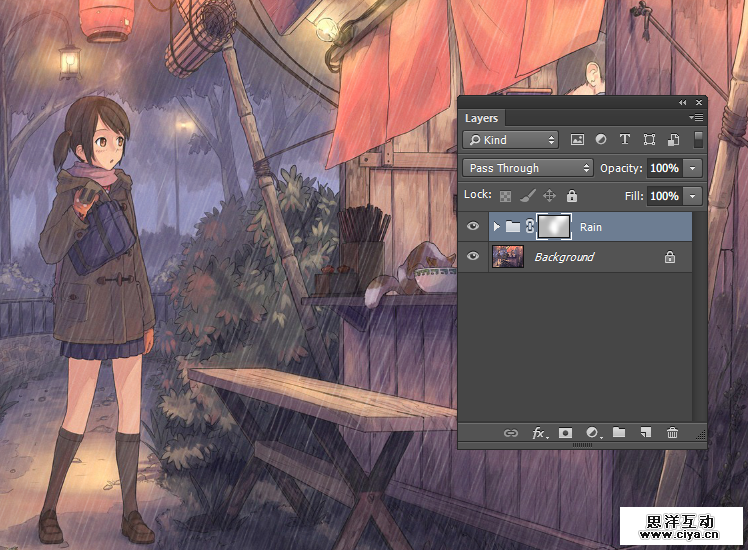748x550 pixels.
Task: Click the add layer style fx icon
Action: click(539, 433)
